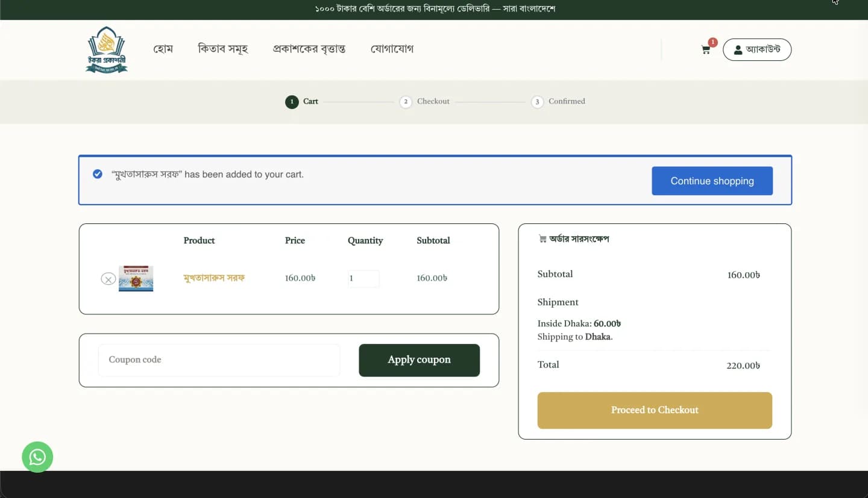Click the 'Inside Dhaka: 60.00৳' shipping text
This screenshot has width=868, height=498.
coord(579,323)
